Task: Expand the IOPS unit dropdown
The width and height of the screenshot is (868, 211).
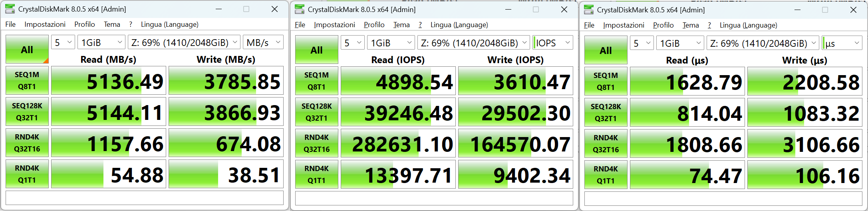Action: pos(552,43)
